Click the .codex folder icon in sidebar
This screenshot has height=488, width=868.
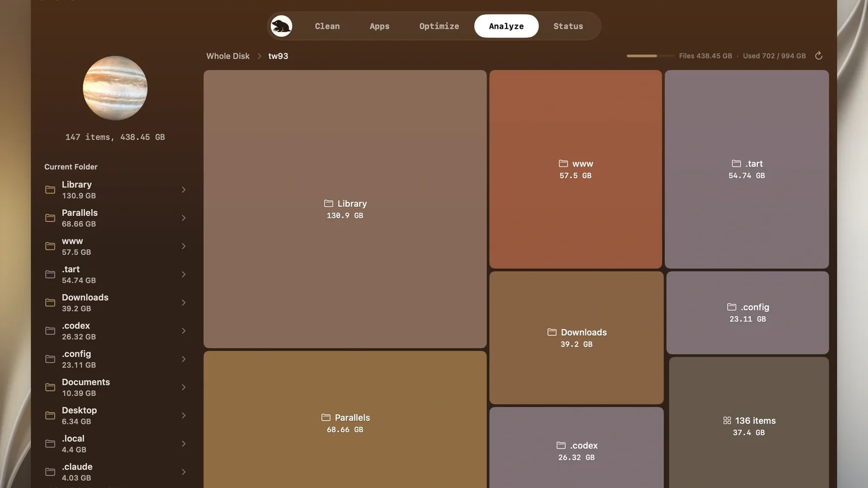point(50,331)
